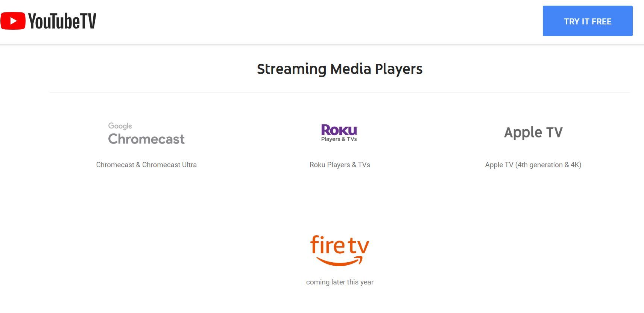Select the Roku Players & TVs logo
The image size is (644, 313).
339,133
